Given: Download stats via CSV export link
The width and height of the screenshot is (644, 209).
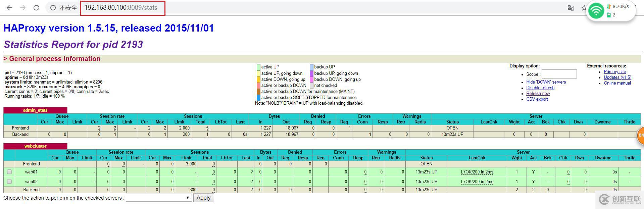Looking at the screenshot, I should [537, 99].
